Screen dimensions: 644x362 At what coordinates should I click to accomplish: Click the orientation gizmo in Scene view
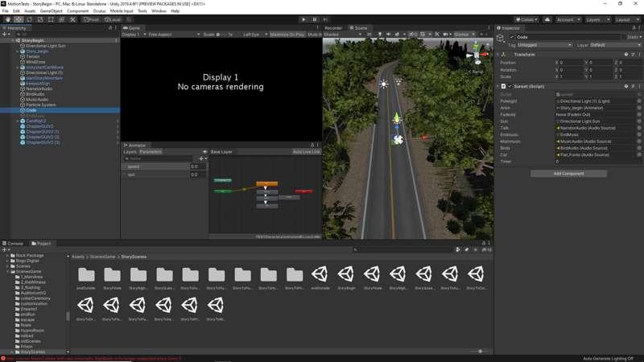tap(477, 53)
